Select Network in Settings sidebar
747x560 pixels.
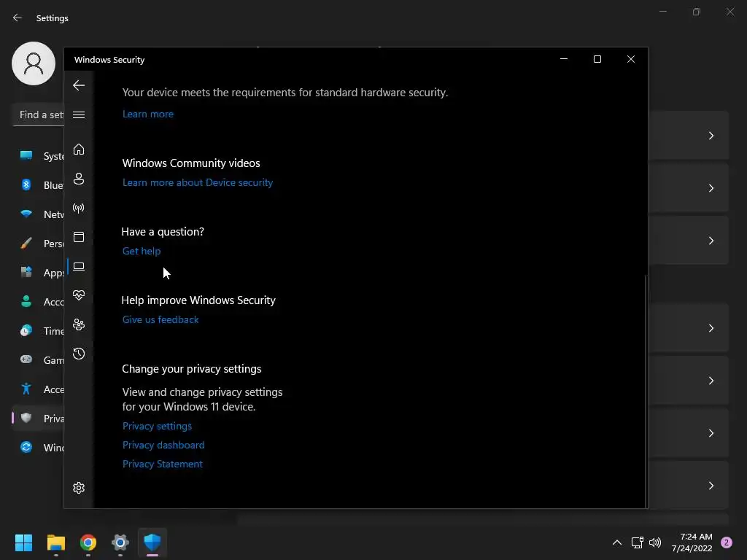click(x=39, y=214)
